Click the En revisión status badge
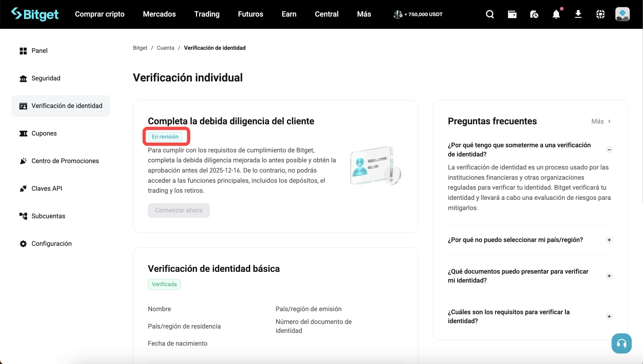Screen dimensions: 643x364 click(x=166, y=137)
